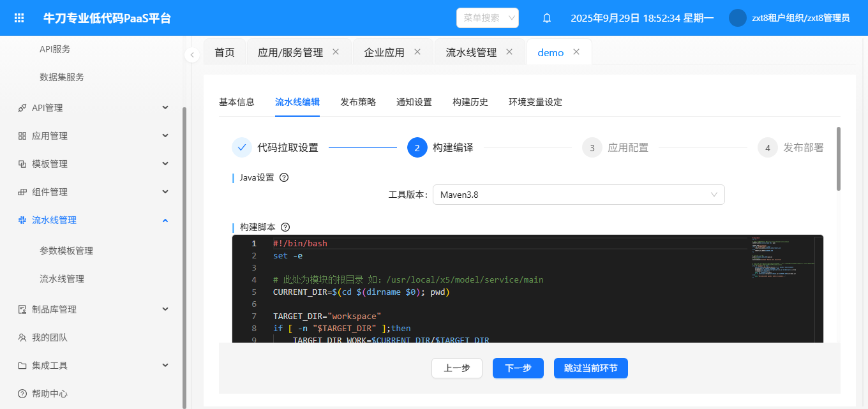Click help icon next to Java设置
This screenshot has width=868, height=409.
pos(284,177)
